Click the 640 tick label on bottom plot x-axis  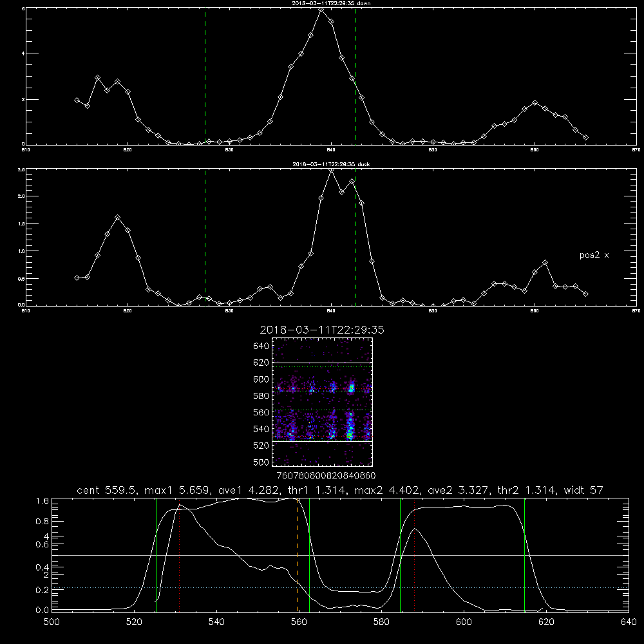(x=629, y=622)
